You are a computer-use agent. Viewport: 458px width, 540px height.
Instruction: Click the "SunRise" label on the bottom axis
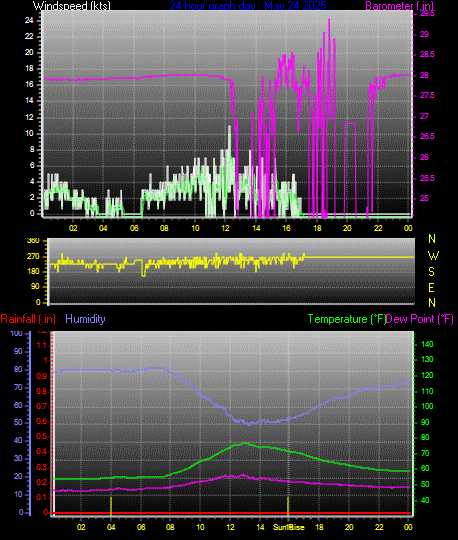coord(289,527)
